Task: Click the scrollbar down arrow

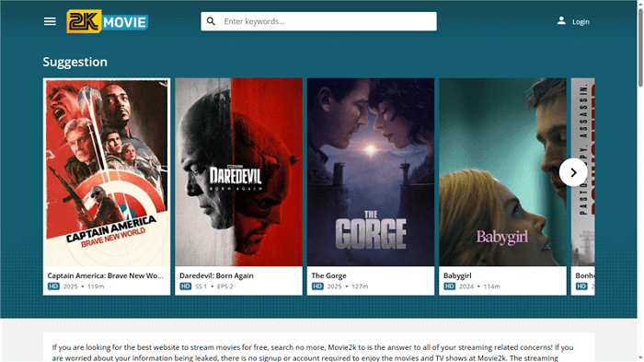Action: (640, 358)
